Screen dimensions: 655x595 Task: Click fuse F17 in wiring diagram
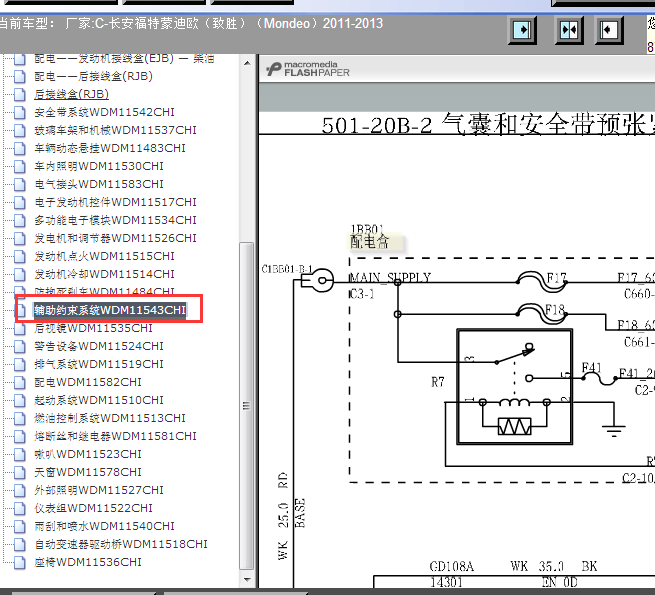click(542, 281)
